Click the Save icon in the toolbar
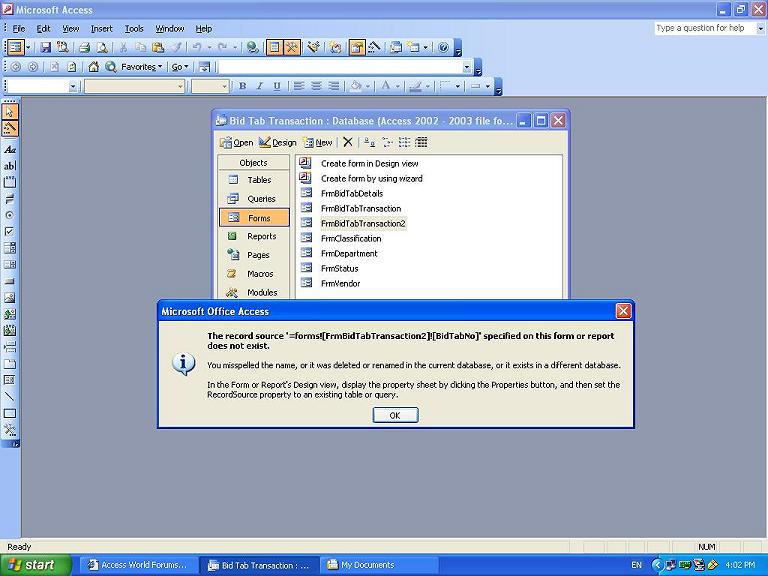This screenshot has width=768, height=576. (46, 48)
